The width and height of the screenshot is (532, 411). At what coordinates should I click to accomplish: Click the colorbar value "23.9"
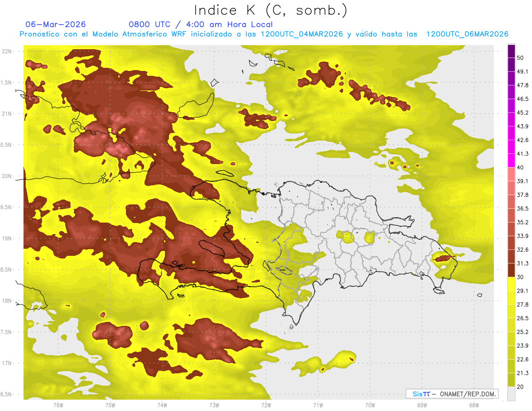pyautogui.click(x=522, y=346)
